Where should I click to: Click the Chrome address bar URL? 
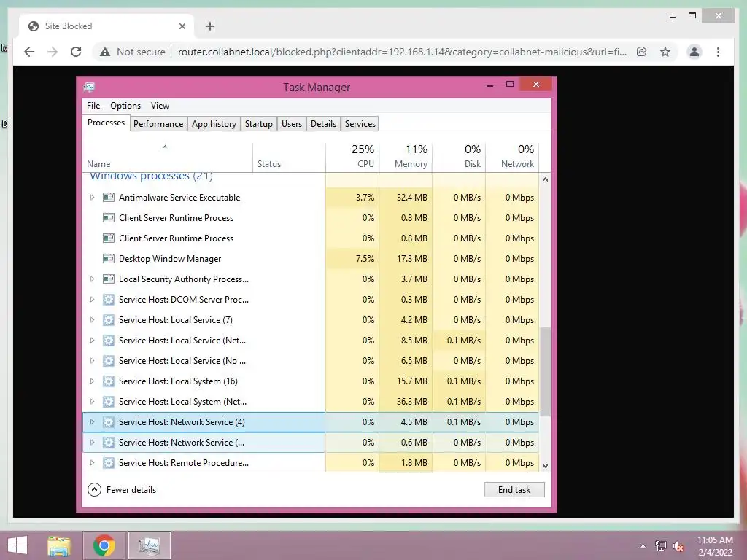point(402,52)
